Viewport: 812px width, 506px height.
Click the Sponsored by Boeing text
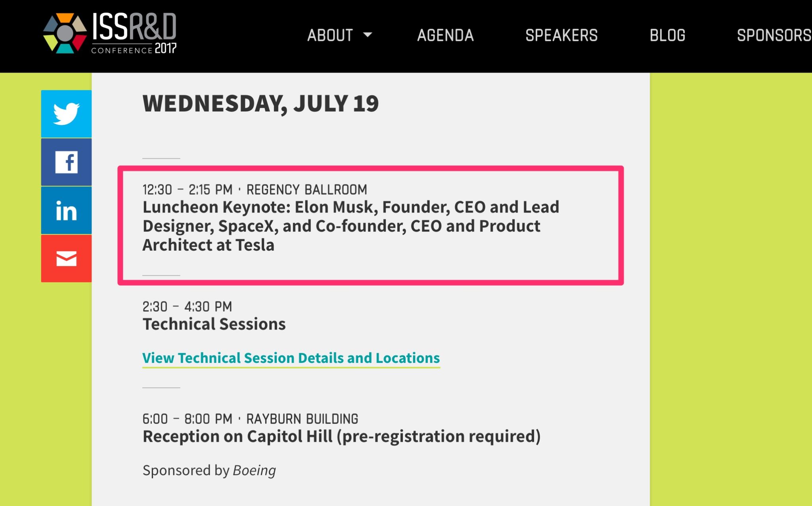tap(209, 470)
